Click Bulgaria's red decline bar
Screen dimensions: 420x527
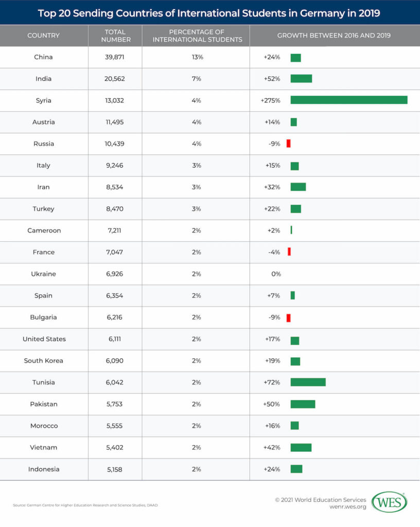289,318
